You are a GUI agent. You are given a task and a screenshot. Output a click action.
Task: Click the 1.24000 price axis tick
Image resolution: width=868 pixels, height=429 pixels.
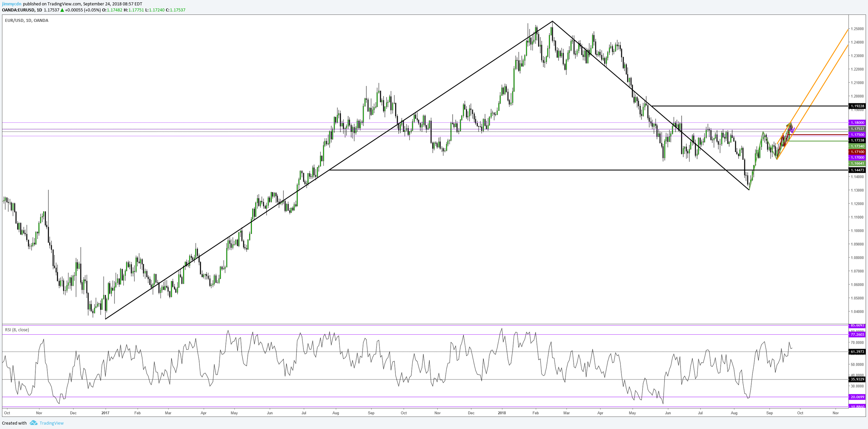point(857,42)
